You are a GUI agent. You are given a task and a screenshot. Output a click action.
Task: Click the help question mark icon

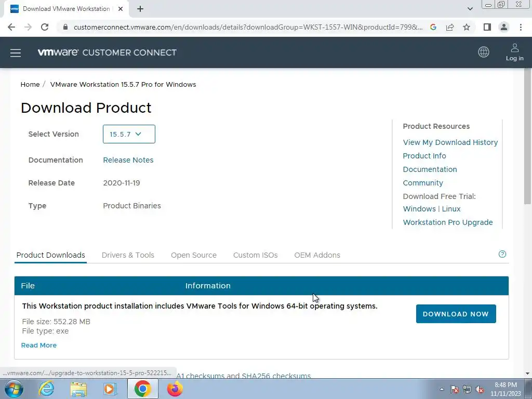(x=502, y=254)
